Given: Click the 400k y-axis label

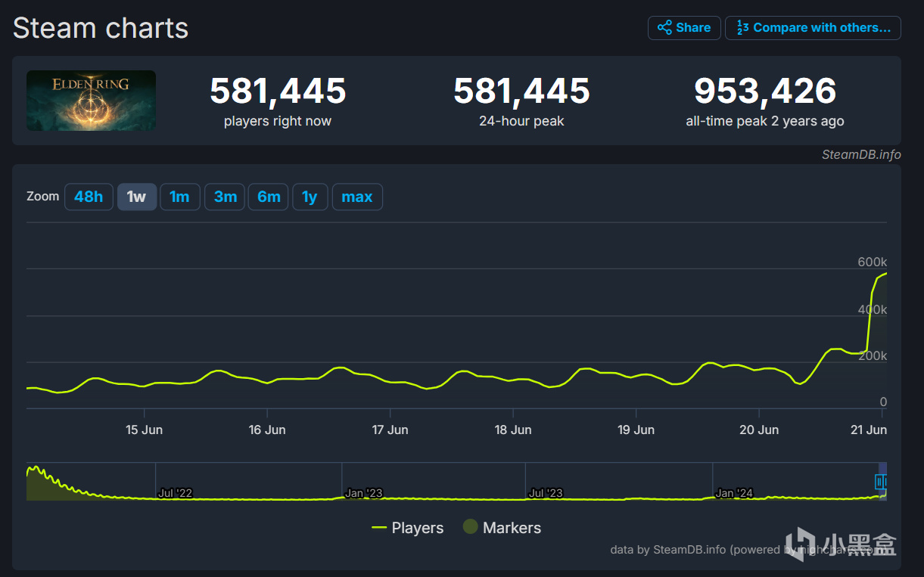Looking at the screenshot, I should coord(872,309).
